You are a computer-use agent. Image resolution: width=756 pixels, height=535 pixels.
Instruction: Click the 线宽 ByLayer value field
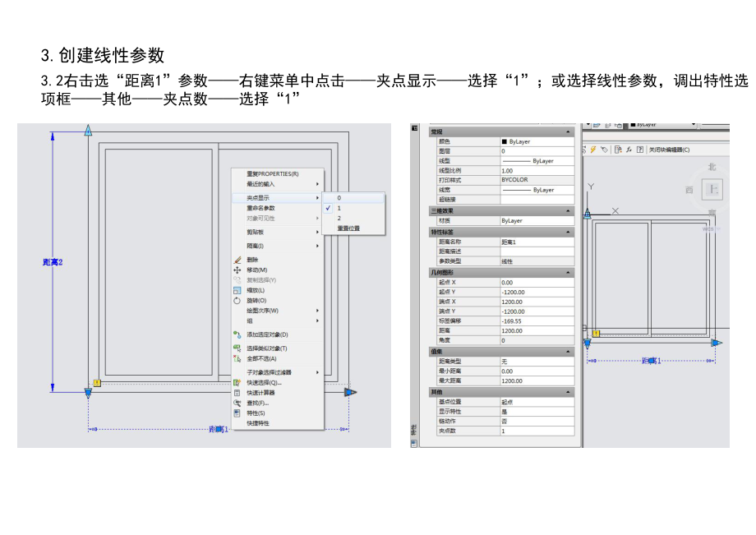[537, 190]
